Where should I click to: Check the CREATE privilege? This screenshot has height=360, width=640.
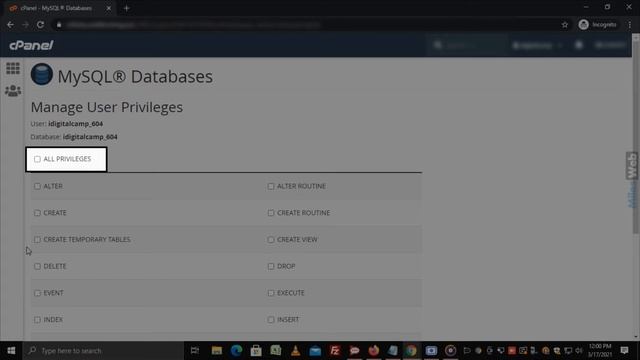(37, 213)
